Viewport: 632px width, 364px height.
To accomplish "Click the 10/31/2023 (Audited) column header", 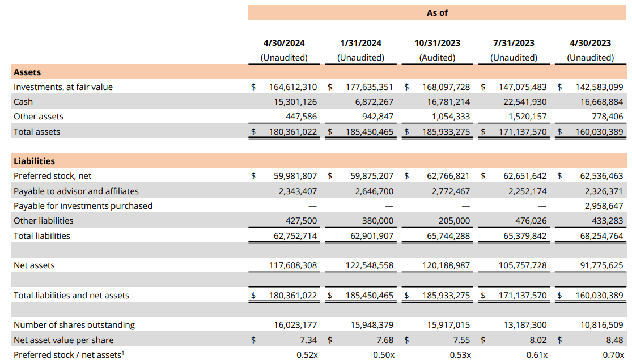I will (437, 42).
